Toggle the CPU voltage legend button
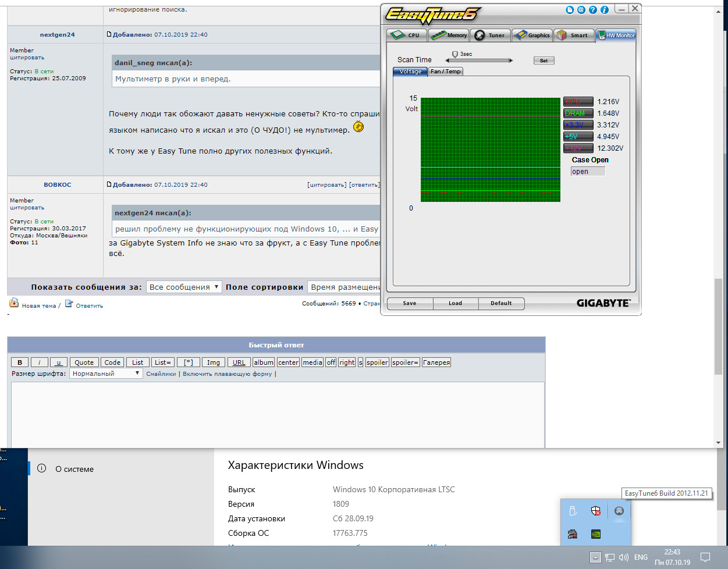The height and width of the screenshot is (569, 728). 578,101
